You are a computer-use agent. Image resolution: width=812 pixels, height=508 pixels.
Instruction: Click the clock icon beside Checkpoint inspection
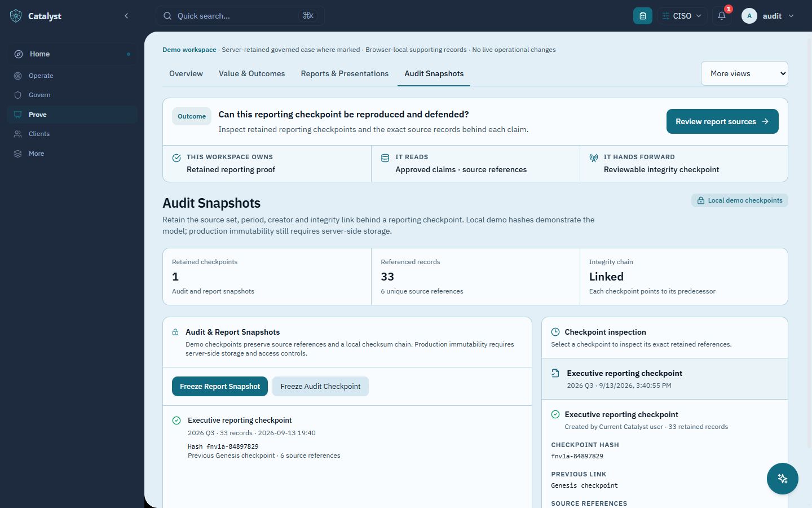(x=555, y=332)
